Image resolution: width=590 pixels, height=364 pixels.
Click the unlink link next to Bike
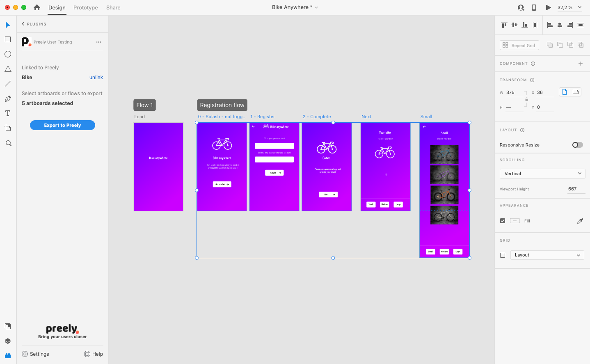96,77
